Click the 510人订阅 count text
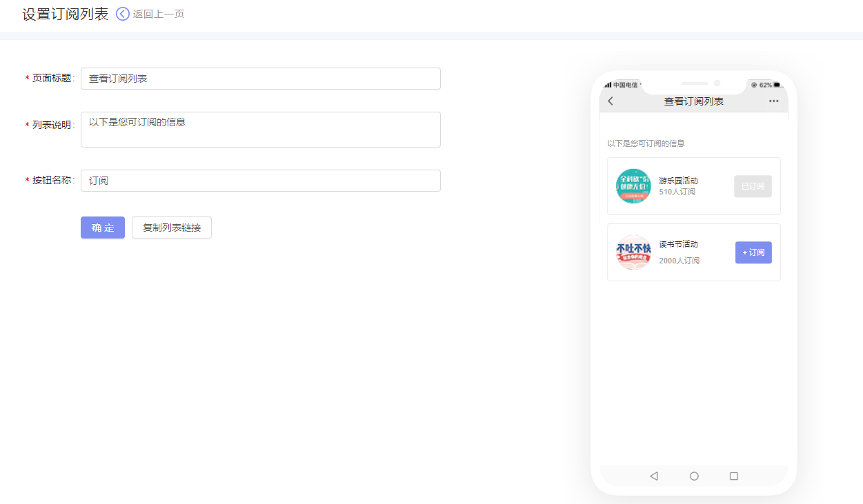Screen dimensions: 863x504 tap(677, 192)
